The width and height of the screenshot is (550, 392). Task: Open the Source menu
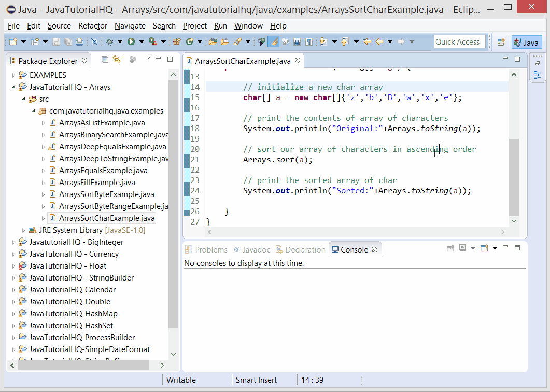[59, 26]
